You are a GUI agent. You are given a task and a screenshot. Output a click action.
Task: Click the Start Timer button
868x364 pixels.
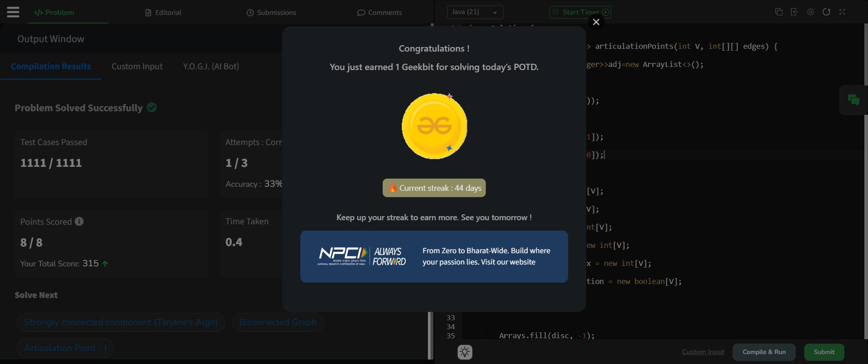(x=580, y=12)
